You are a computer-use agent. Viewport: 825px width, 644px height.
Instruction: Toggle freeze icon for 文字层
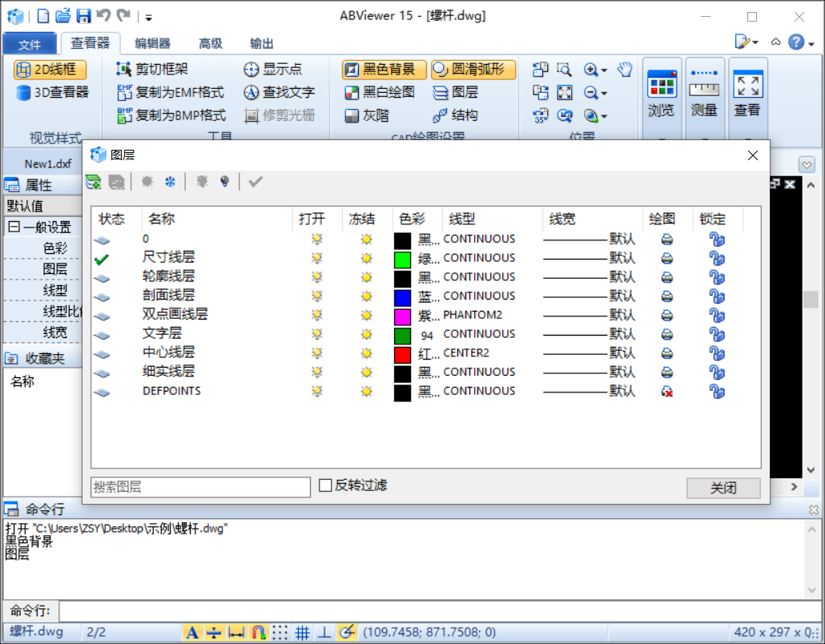(x=367, y=334)
